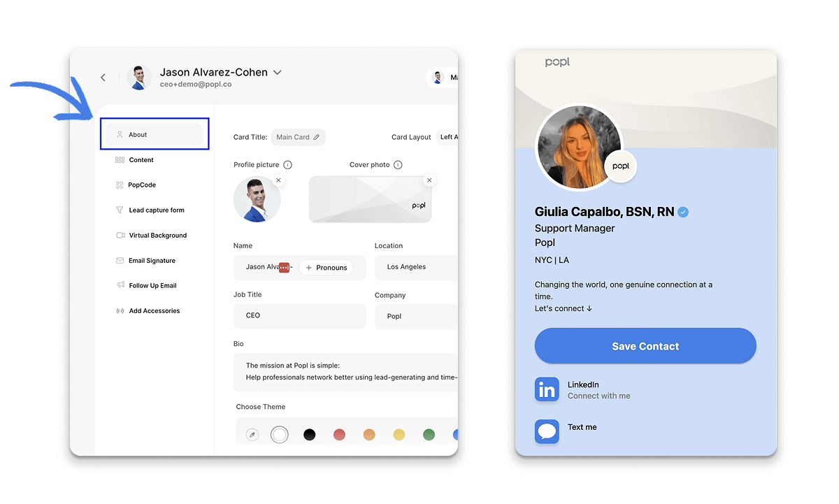Click the Virtual Background camera icon

coord(120,236)
